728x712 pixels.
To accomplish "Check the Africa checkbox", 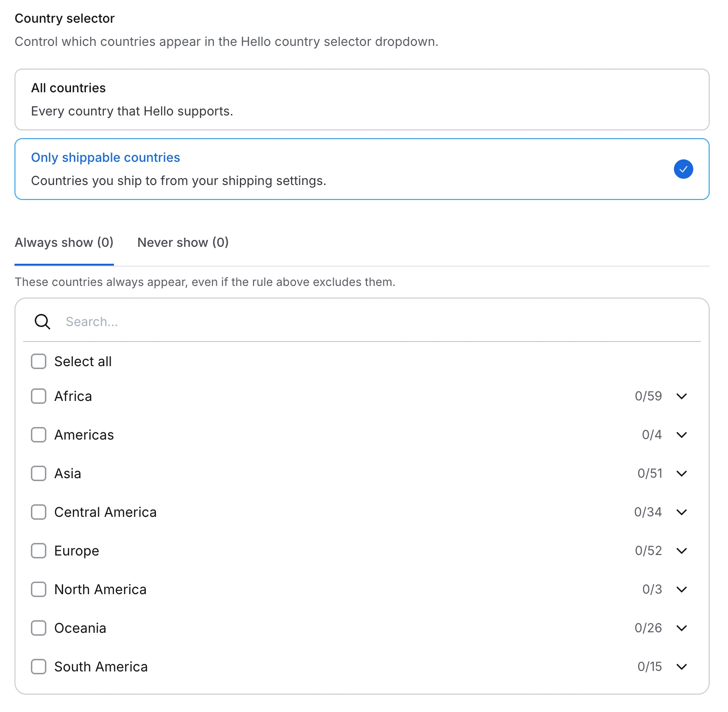I will click(x=39, y=396).
